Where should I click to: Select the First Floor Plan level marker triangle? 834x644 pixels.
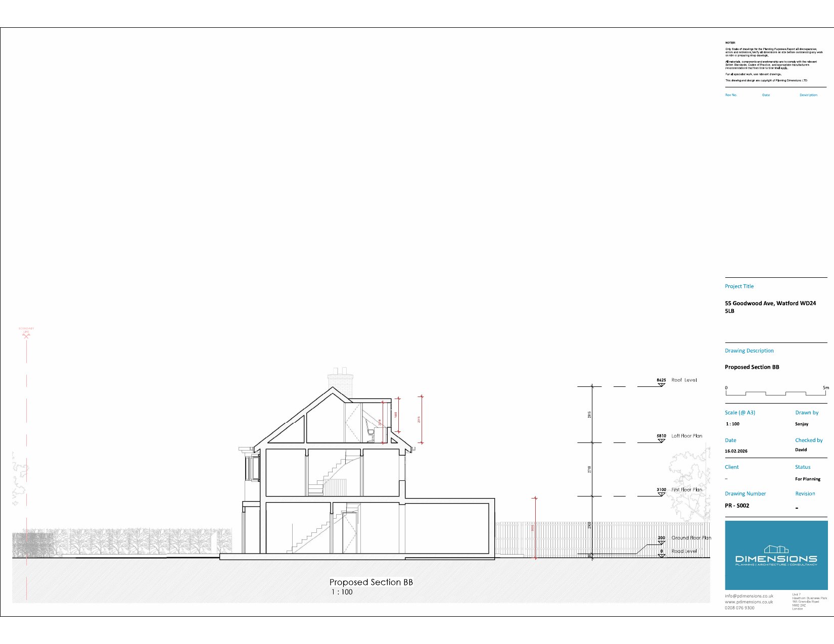pos(661,494)
